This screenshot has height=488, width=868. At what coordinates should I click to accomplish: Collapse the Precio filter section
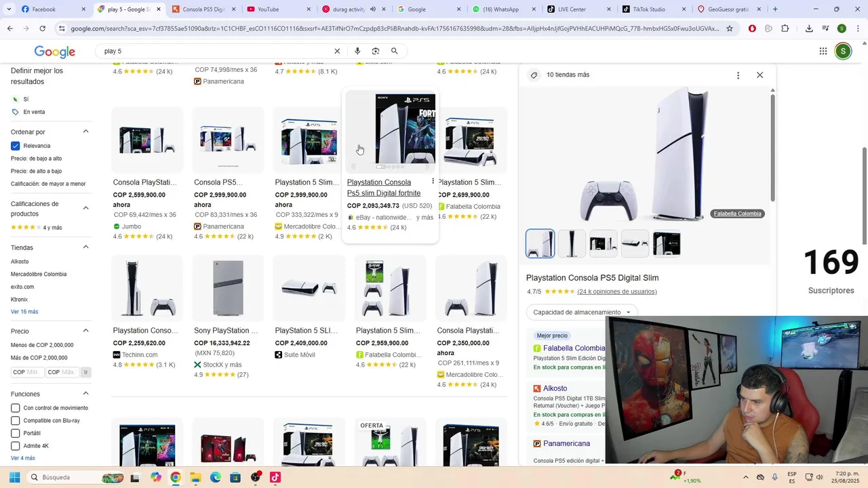85,331
